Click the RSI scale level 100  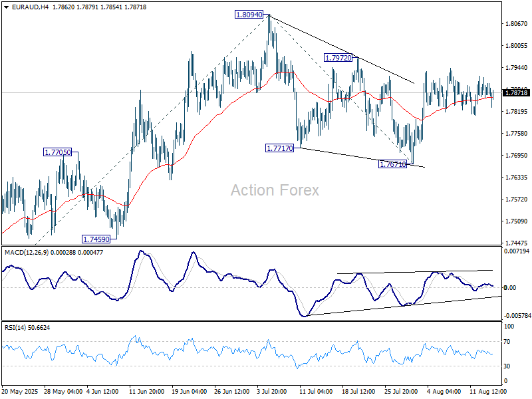509,327
